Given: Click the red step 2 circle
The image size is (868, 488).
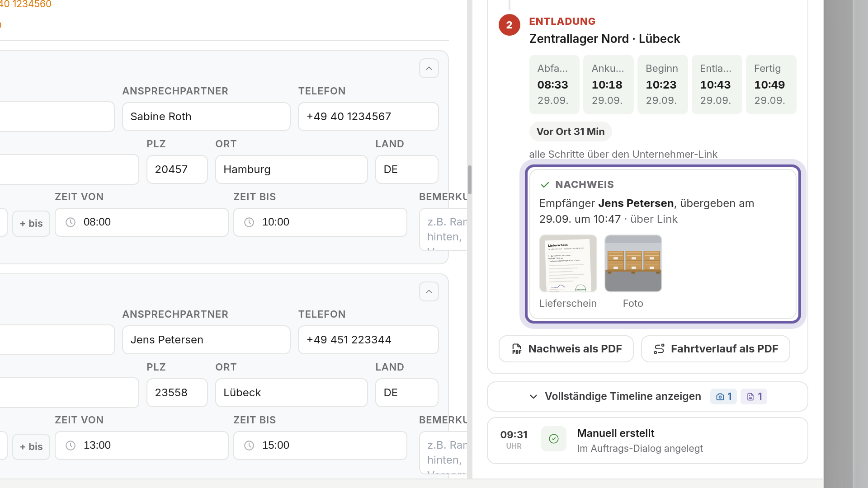Looking at the screenshot, I should (x=509, y=25).
